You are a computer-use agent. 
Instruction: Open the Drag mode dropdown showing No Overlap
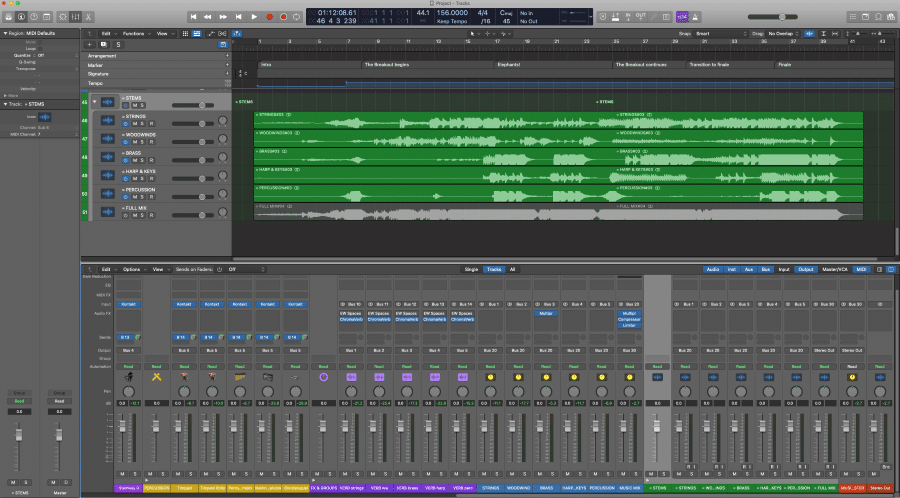click(783, 33)
